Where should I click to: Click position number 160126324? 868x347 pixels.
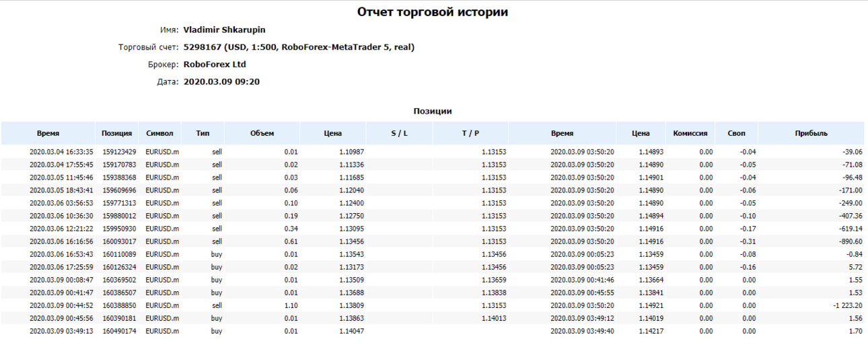[x=119, y=267]
